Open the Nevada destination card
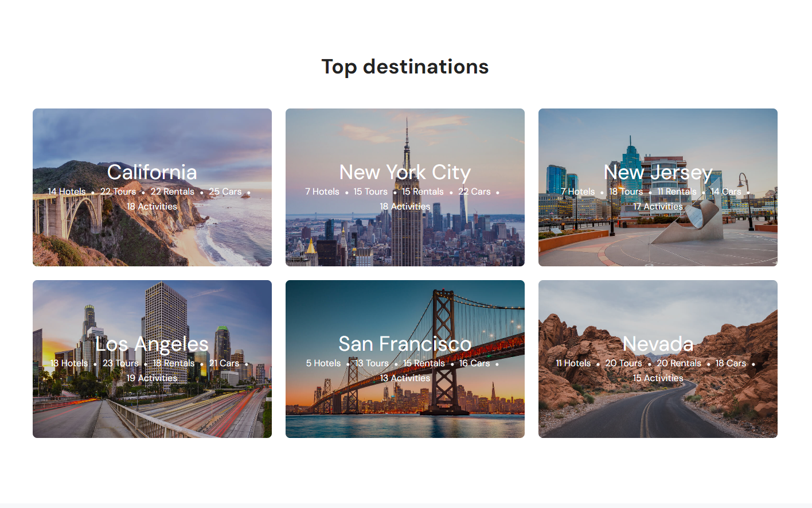This screenshot has width=812, height=508. (658, 359)
